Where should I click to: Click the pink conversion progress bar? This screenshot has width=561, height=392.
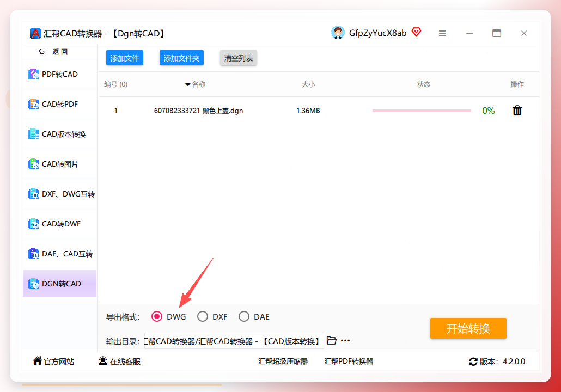422,111
